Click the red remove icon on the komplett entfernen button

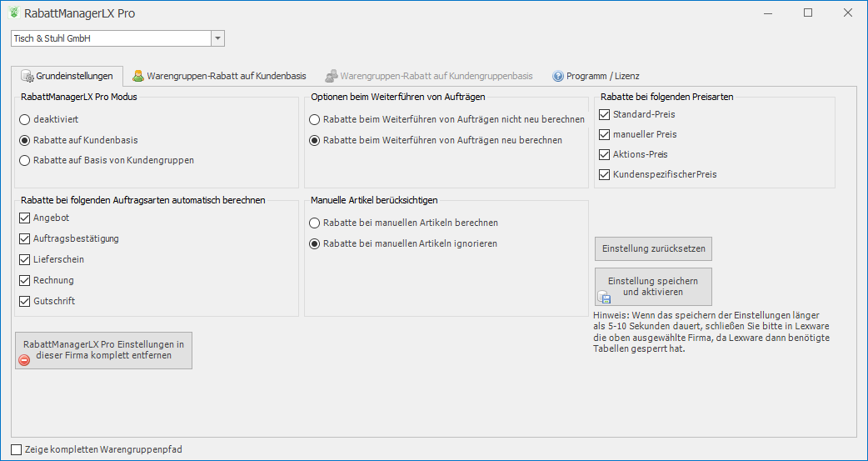pos(24,360)
